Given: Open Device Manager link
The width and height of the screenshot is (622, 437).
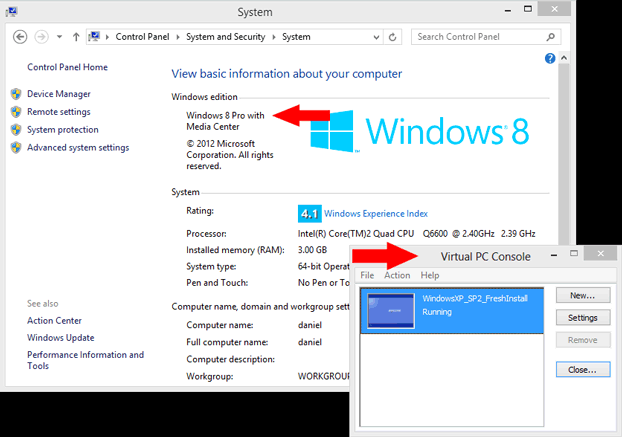Looking at the screenshot, I should coord(59,94).
